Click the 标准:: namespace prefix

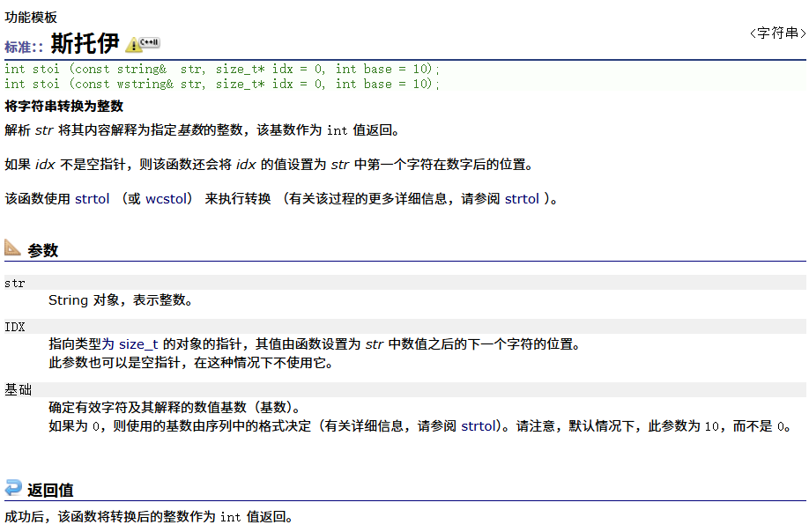pos(24,48)
